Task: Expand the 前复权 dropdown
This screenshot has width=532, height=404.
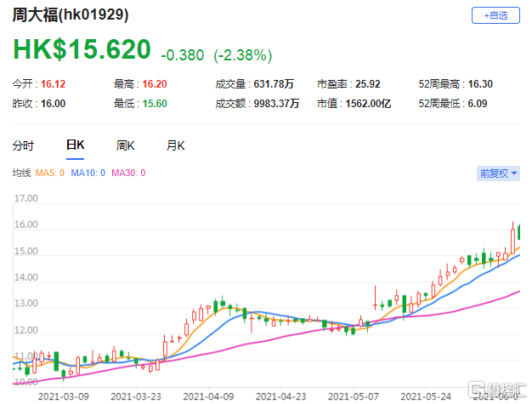Action: [497, 174]
